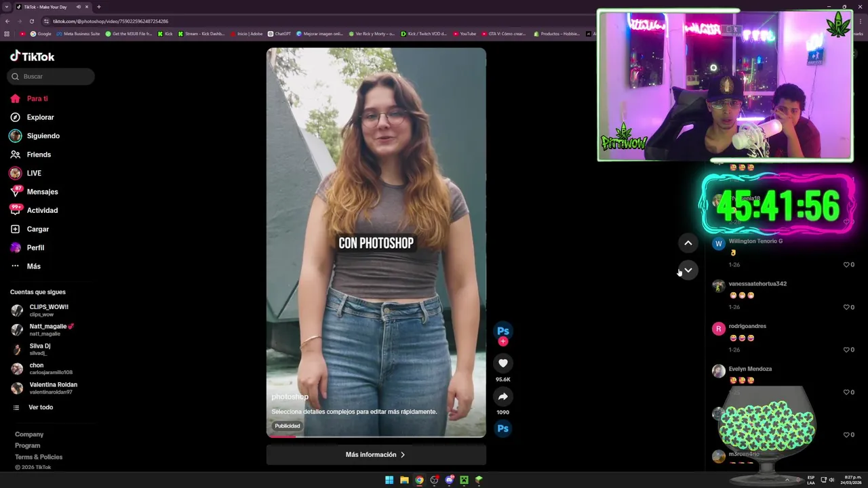This screenshot has height=488, width=868.
Task: Expand Ver todo followed accounts
Action: (x=34, y=407)
